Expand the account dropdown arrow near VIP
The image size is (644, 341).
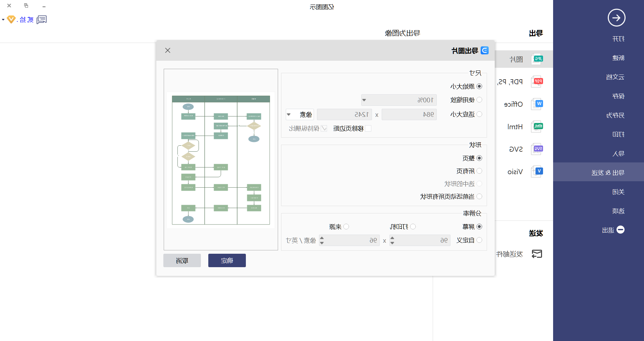pyautogui.click(x=3, y=20)
